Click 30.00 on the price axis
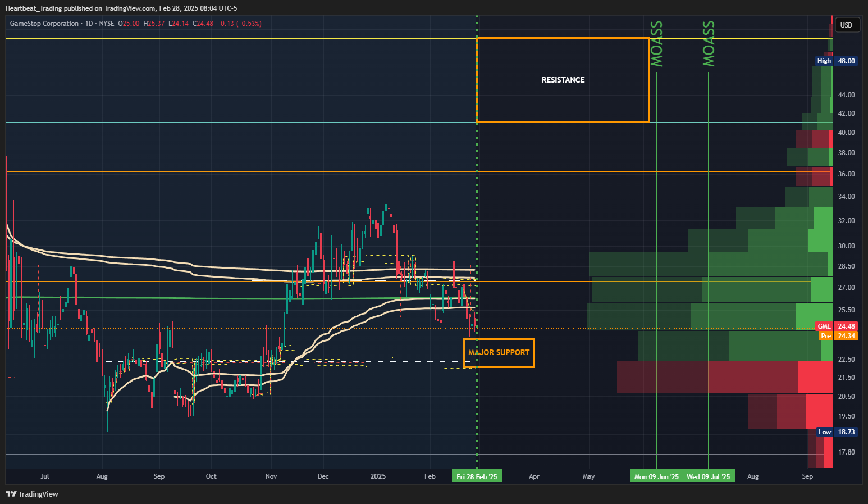 [847, 246]
